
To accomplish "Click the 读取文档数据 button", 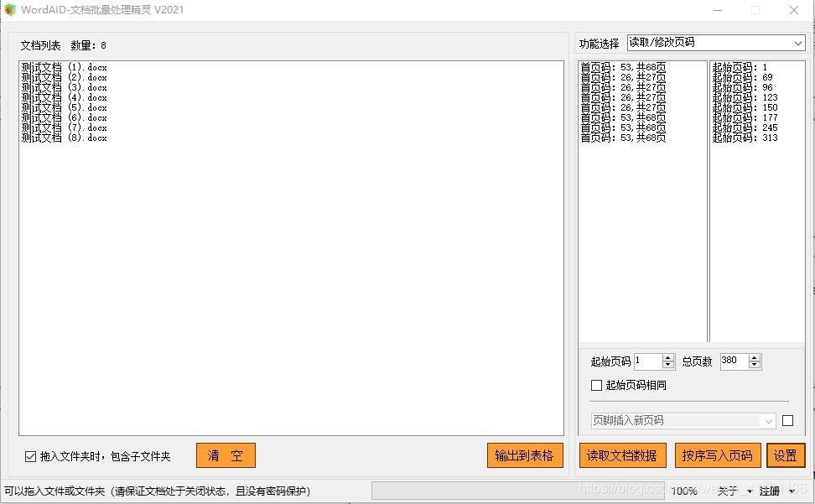I will pyautogui.click(x=622, y=455).
